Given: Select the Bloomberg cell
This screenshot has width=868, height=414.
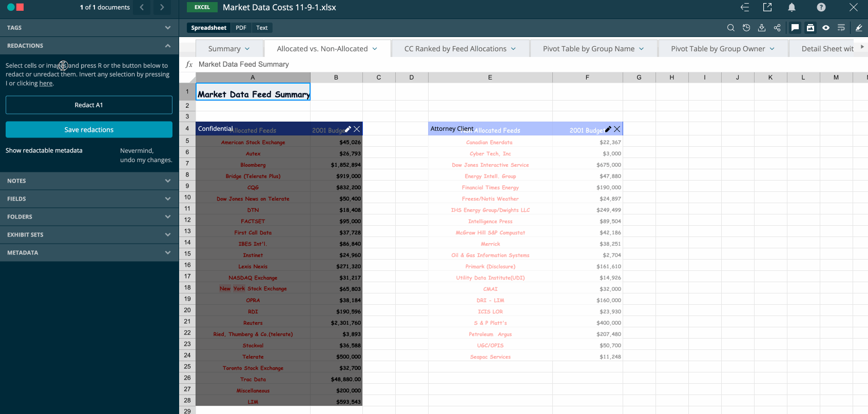Looking at the screenshot, I should click(253, 165).
